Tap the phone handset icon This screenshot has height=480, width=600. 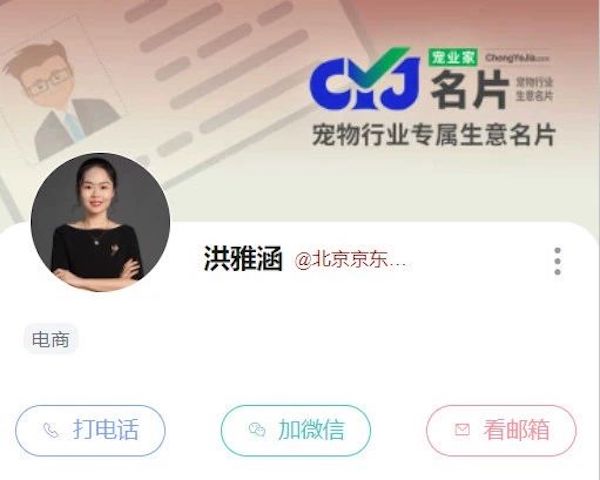tap(51, 430)
